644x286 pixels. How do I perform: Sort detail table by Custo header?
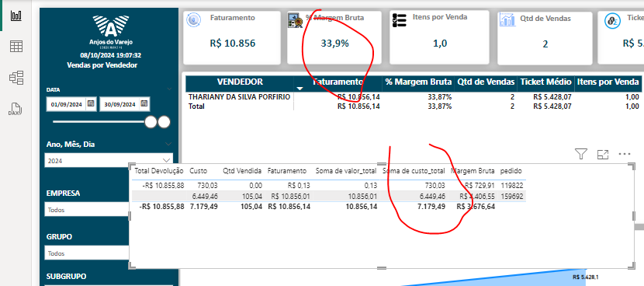tap(199, 170)
